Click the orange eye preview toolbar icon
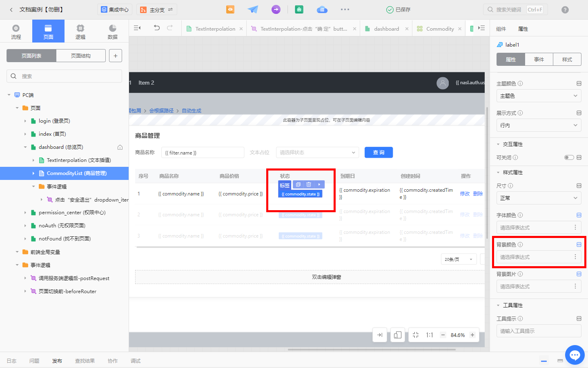The image size is (588, 368). pos(230,9)
